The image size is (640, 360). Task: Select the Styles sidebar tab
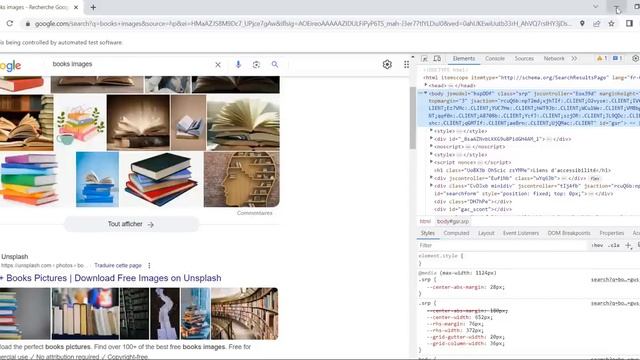coord(428,233)
